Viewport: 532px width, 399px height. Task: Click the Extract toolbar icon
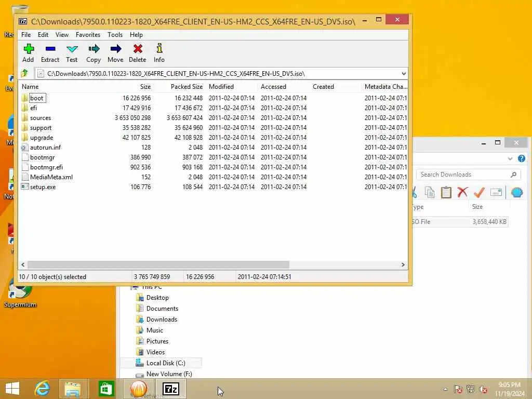pos(50,53)
